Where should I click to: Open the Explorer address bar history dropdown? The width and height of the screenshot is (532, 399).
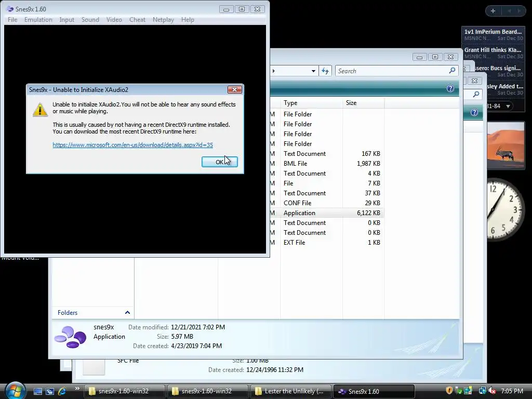pyautogui.click(x=313, y=71)
